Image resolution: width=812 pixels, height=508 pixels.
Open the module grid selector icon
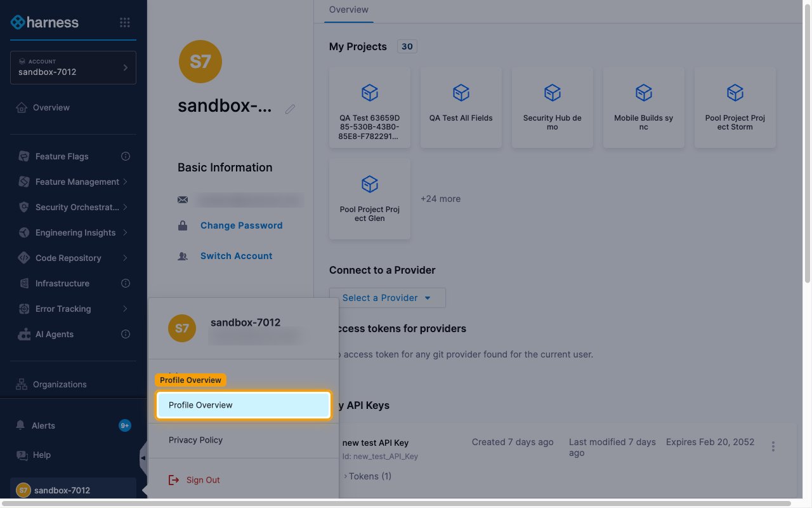click(125, 22)
